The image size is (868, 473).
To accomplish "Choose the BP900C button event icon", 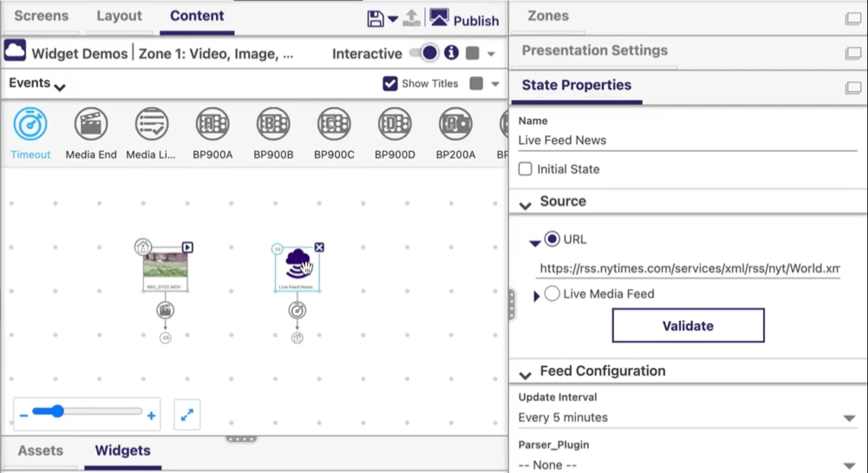I will (x=334, y=124).
